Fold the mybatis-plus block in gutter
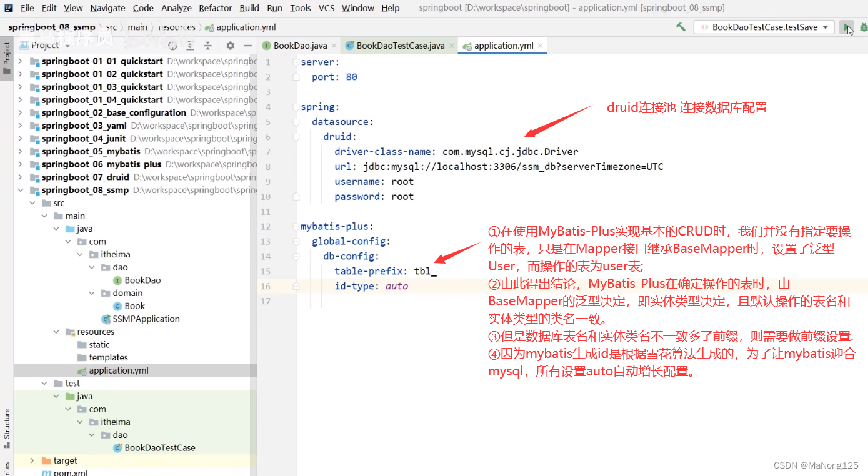 [296, 226]
